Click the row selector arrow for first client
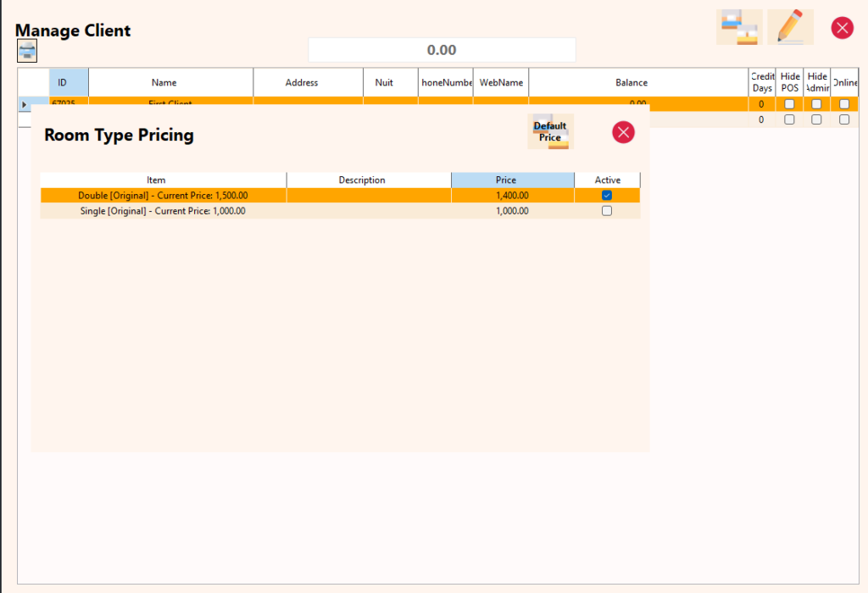This screenshot has width=868, height=593. click(x=25, y=104)
